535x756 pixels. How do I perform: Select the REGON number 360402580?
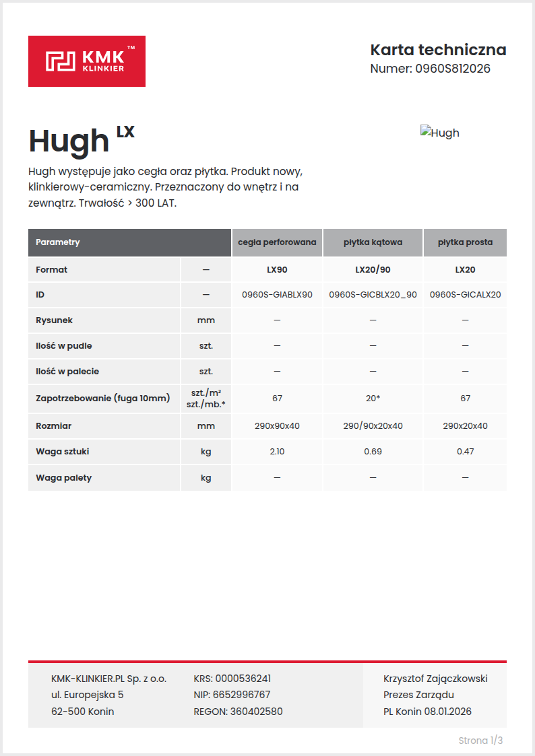coord(256,712)
